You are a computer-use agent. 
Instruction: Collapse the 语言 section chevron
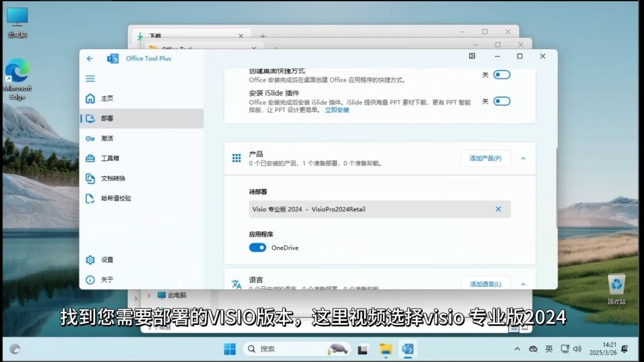[523, 284]
